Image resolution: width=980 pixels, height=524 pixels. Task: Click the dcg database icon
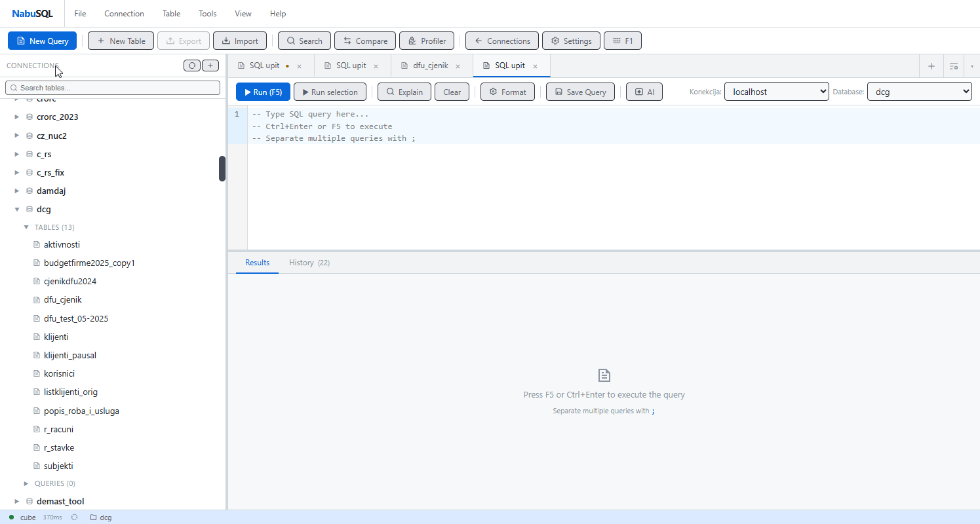(29, 210)
